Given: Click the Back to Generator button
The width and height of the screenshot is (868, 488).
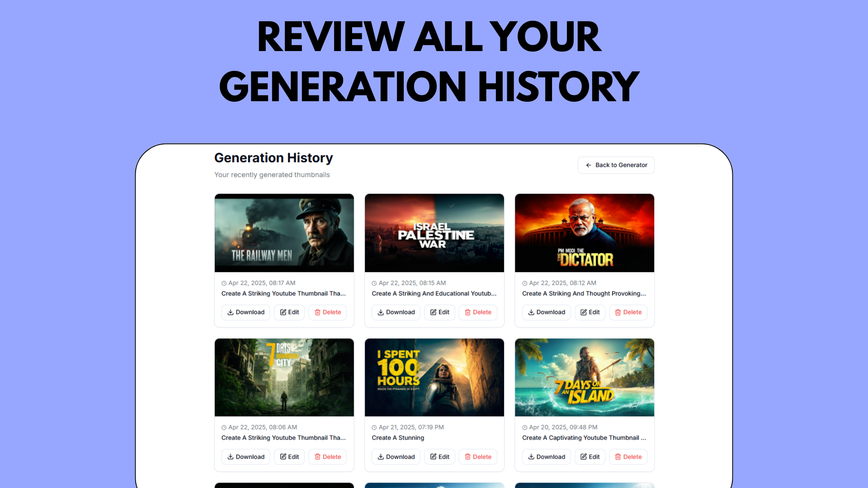Looking at the screenshot, I should click(x=616, y=165).
